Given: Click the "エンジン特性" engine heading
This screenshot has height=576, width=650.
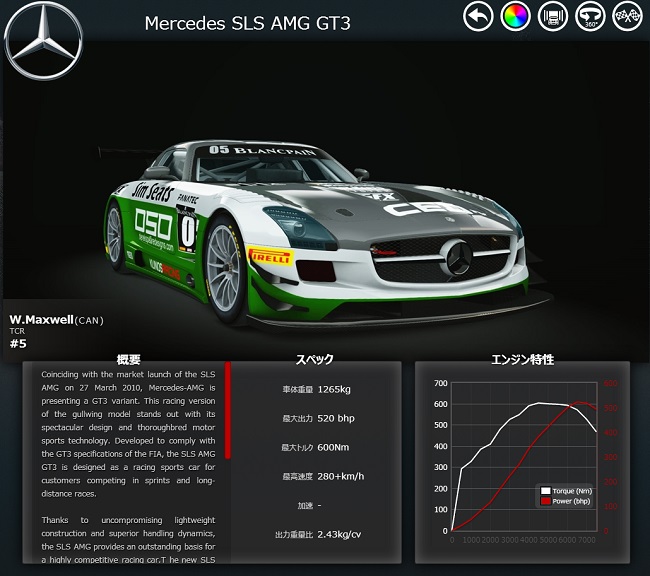Looking at the screenshot, I should coord(522,360).
